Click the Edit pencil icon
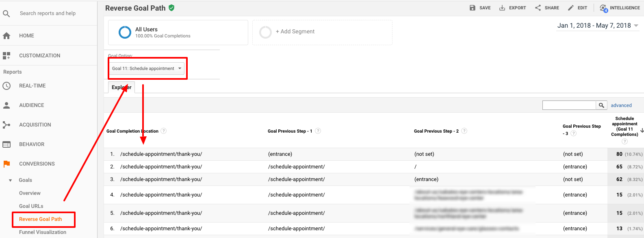The width and height of the screenshot is (644, 238). tap(571, 8)
